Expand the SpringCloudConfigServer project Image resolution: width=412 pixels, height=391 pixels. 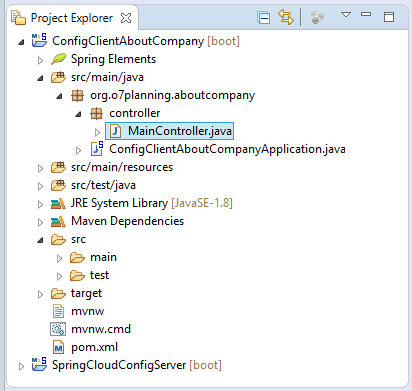pos(21,366)
